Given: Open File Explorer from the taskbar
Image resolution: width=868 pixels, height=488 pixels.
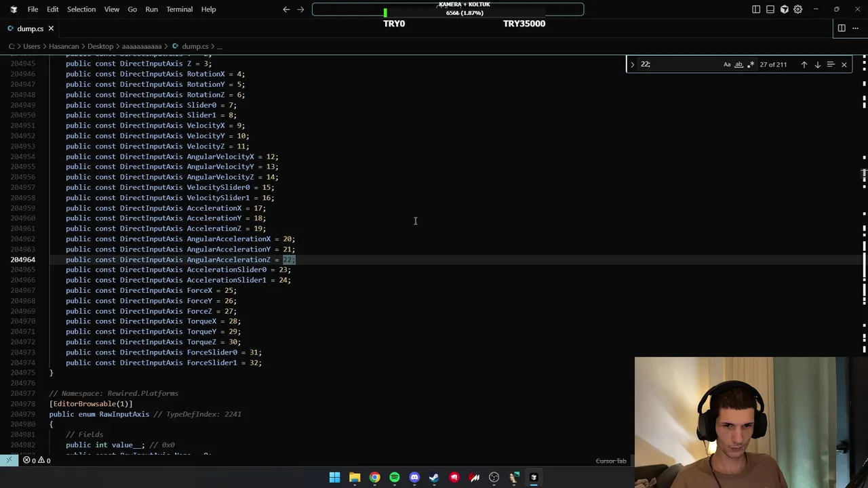Looking at the screenshot, I should (355, 477).
